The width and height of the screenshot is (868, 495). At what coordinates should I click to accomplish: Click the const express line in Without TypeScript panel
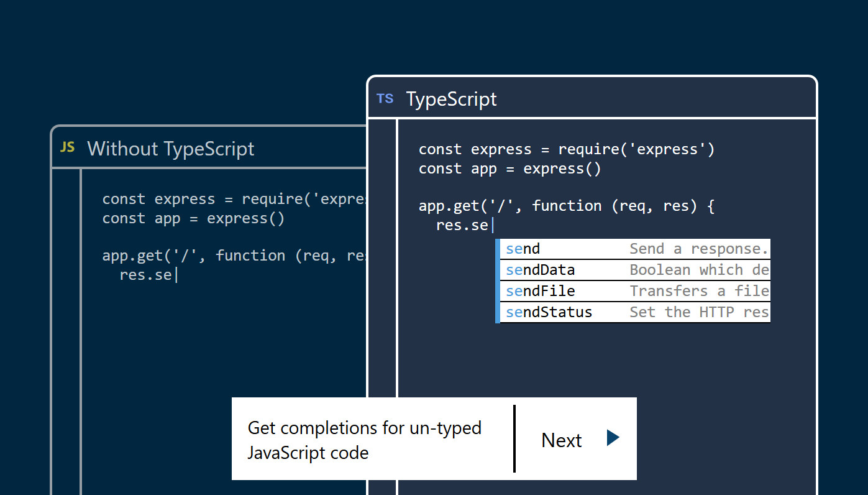pyautogui.click(x=235, y=199)
